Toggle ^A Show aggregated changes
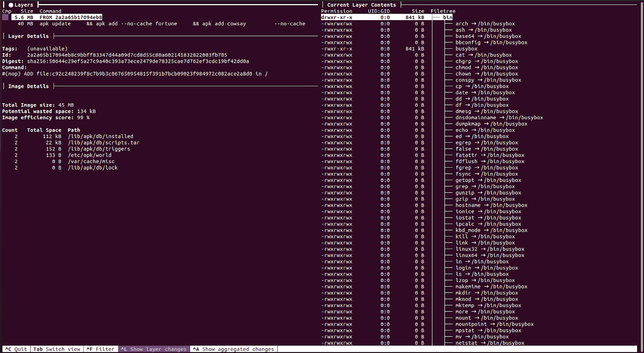 [233, 349]
